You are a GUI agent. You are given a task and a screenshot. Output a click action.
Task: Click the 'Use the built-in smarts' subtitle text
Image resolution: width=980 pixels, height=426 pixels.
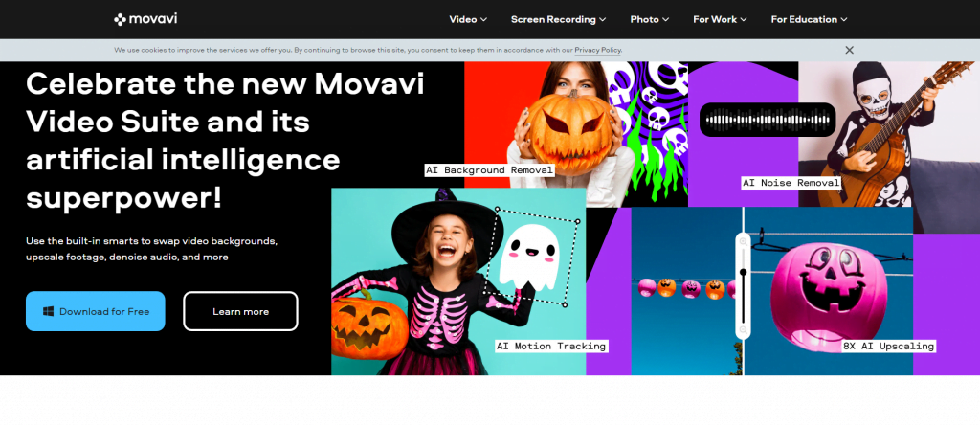point(151,249)
